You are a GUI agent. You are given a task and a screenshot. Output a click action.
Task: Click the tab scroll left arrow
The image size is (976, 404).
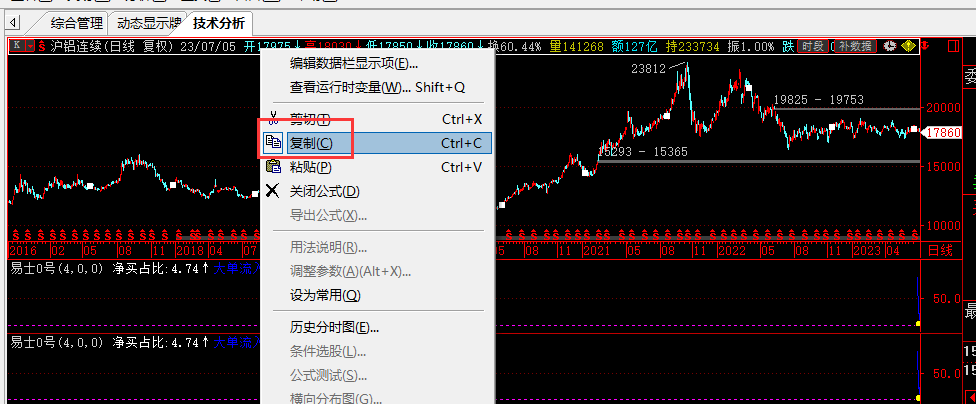pos(13,24)
